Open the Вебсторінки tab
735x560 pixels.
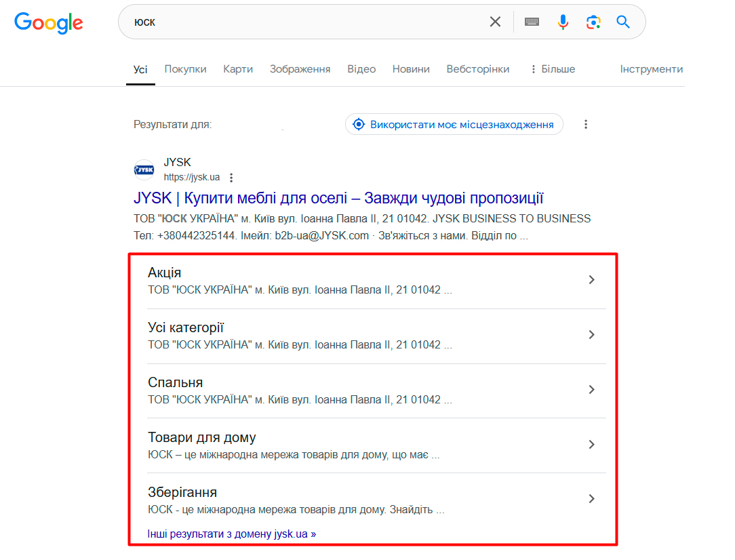[x=477, y=69]
